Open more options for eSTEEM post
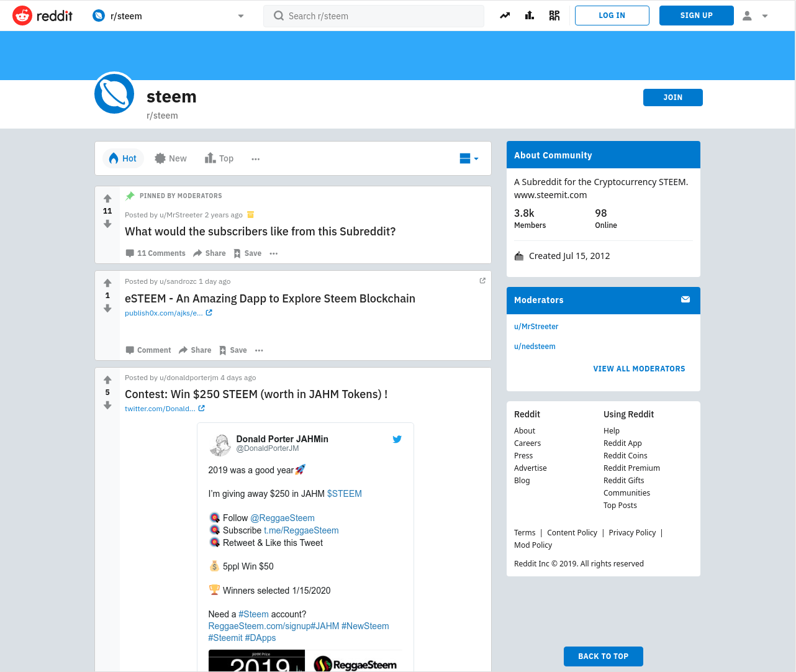 coord(259,350)
